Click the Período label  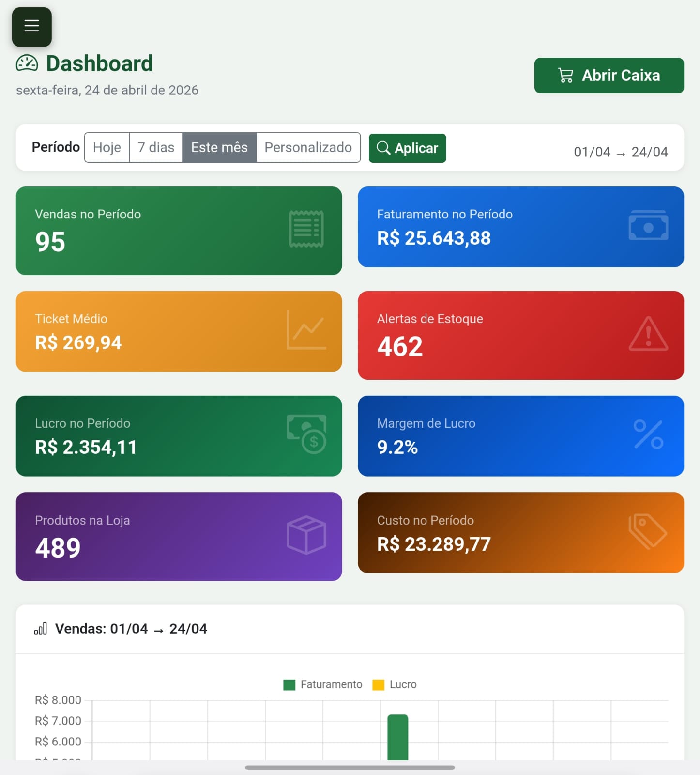[56, 147]
